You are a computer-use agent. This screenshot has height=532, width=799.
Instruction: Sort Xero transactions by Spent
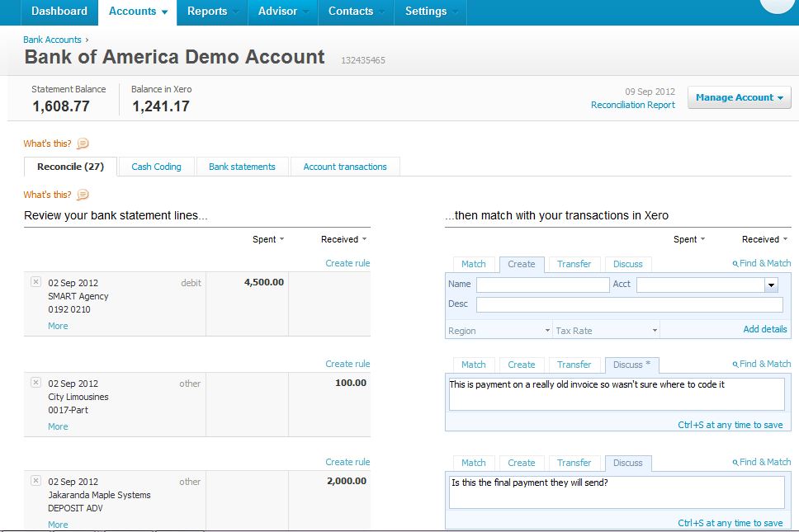pos(689,239)
